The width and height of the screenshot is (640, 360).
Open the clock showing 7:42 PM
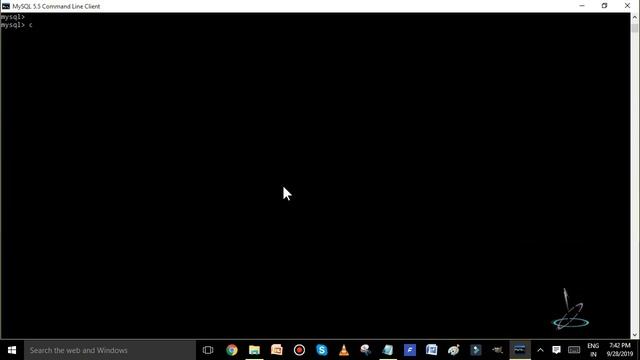tap(620, 350)
